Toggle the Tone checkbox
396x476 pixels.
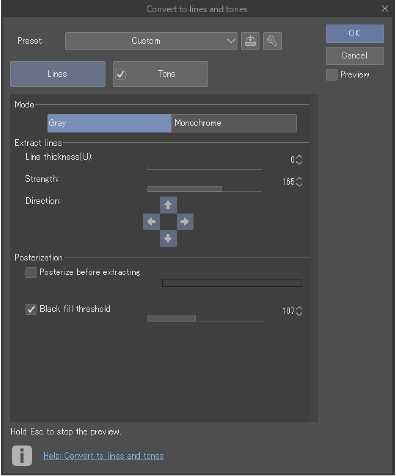(121, 74)
